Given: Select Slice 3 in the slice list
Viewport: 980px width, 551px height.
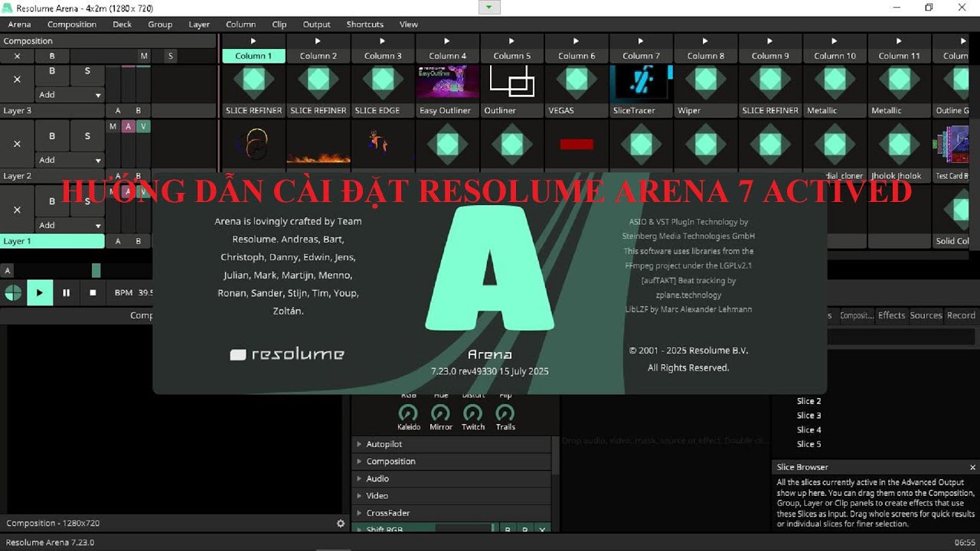Looking at the screenshot, I should 809,416.
